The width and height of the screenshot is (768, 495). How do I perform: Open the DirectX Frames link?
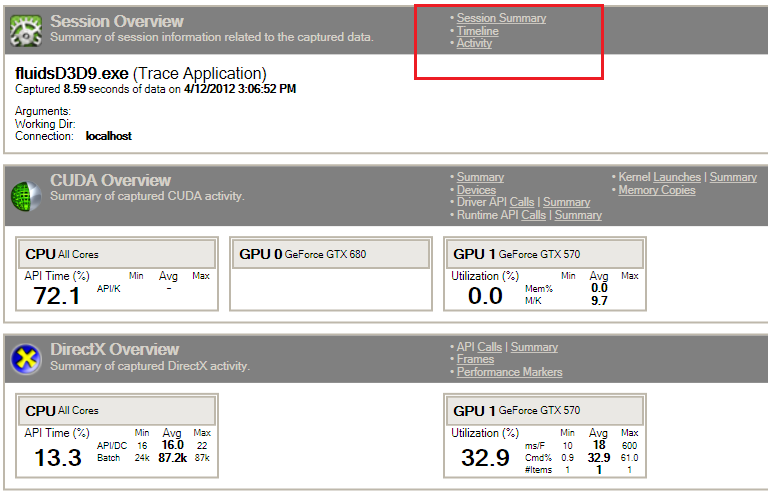475,359
